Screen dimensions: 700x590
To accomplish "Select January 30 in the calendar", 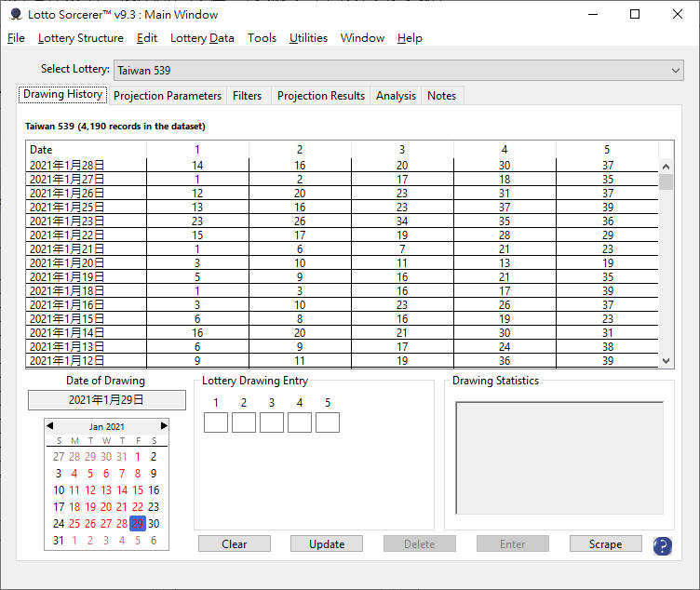I will 154,524.
